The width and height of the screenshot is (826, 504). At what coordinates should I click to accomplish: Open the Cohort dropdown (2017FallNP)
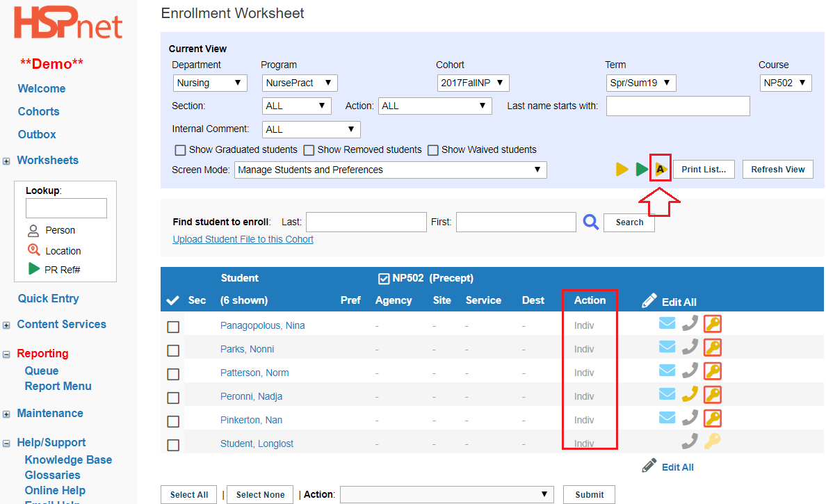tap(473, 83)
